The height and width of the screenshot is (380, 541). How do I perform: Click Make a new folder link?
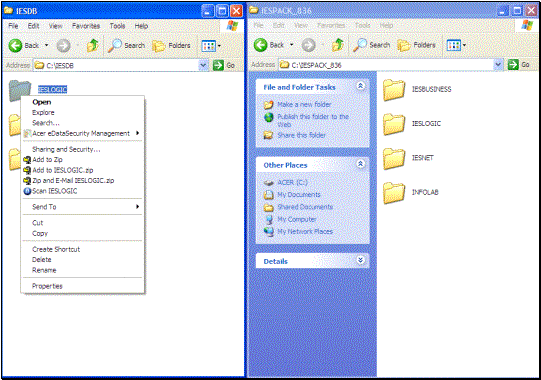(x=304, y=104)
